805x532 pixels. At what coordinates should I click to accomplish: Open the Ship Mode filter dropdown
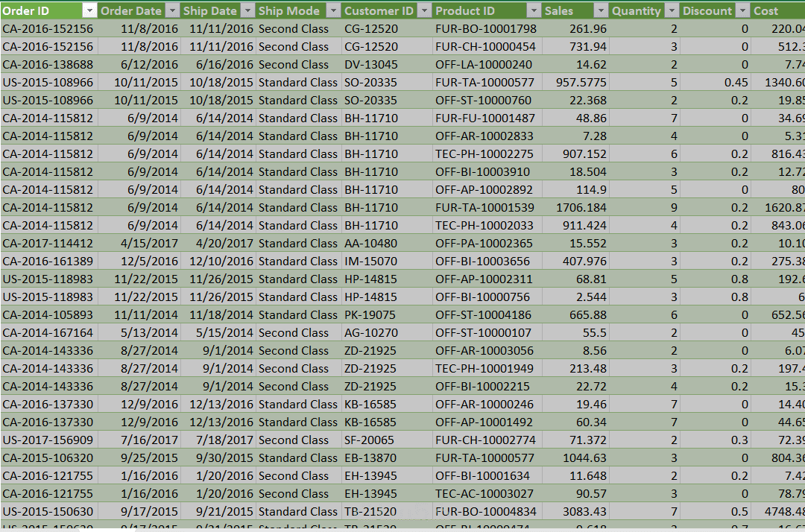pyautogui.click(x=334, y=10)
